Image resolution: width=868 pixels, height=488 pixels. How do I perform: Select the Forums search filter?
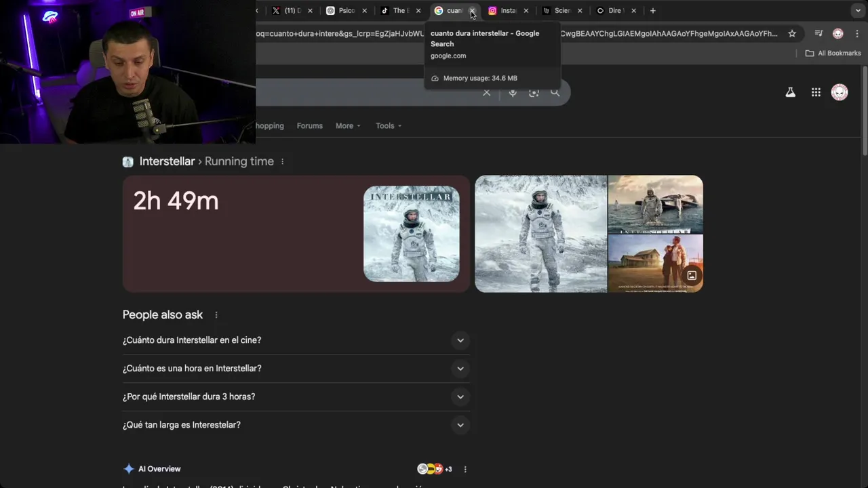[x=309, y=125]
